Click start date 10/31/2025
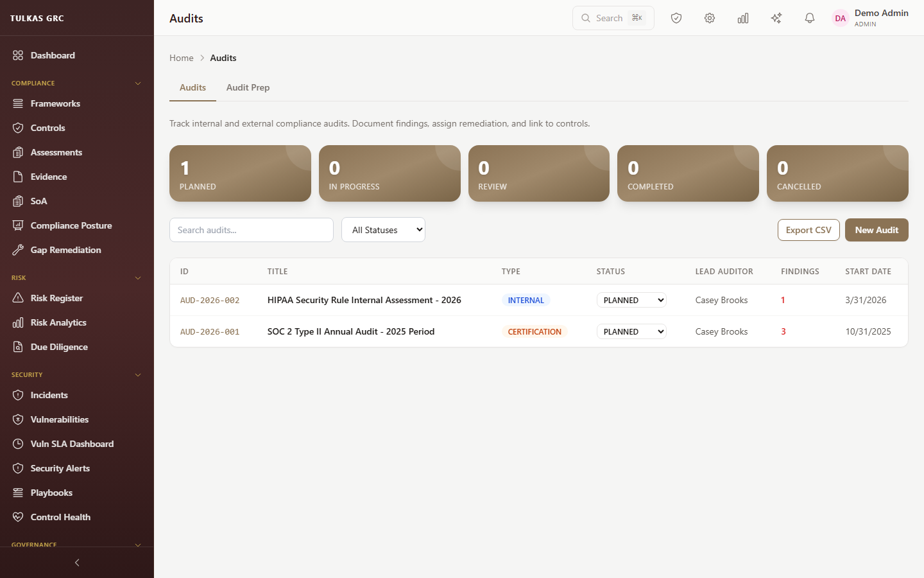The width and height of the screenshot is (924, 578). (868, 331)
